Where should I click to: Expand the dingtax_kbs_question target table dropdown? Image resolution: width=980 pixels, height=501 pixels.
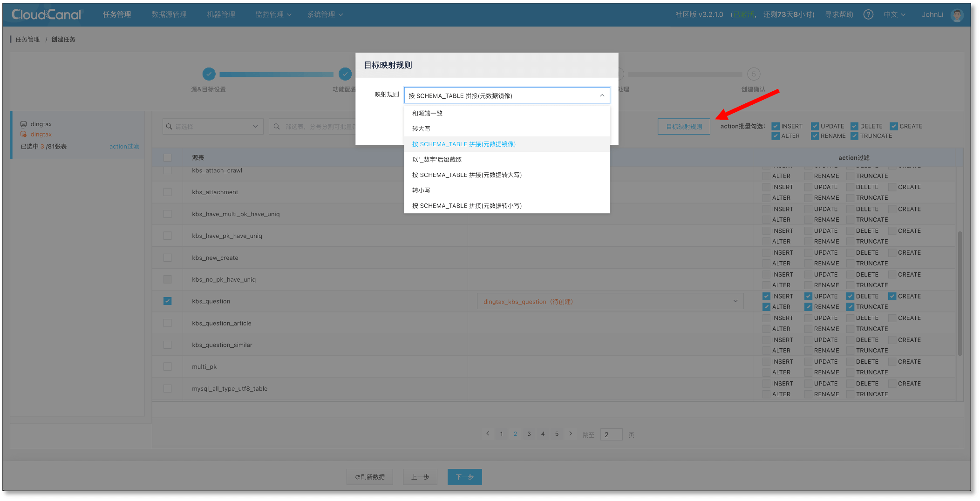[x=735, y=301]
